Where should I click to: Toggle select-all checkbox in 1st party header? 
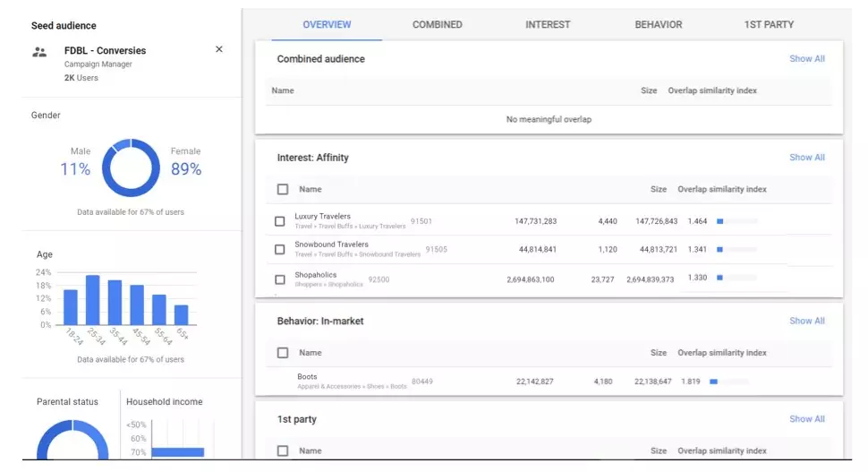click(283, 451)
